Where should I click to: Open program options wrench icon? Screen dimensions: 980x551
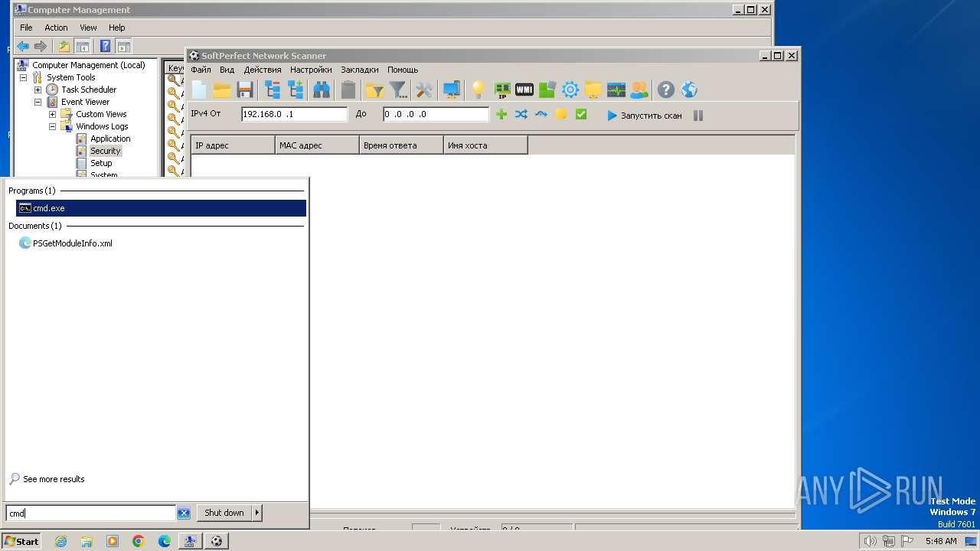[423, 90]
